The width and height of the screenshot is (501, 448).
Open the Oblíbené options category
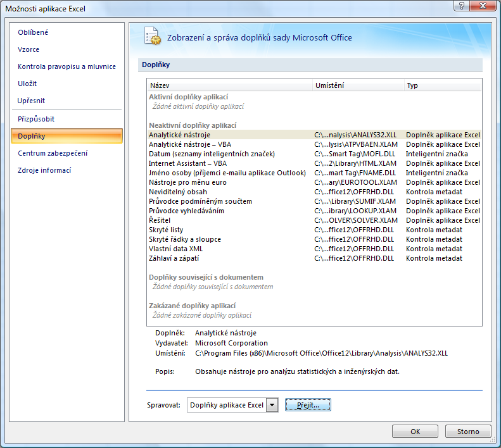coord(33,32)
